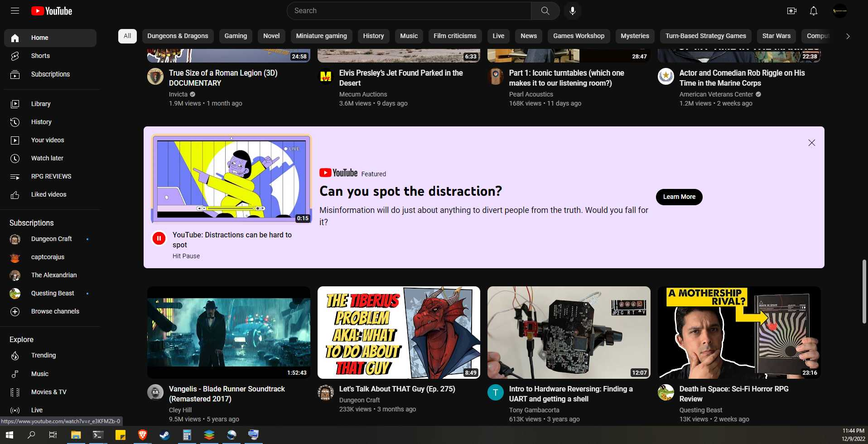Click Browse channels in the sidebar
Screen dimensions: 868x444
(50, 311)
